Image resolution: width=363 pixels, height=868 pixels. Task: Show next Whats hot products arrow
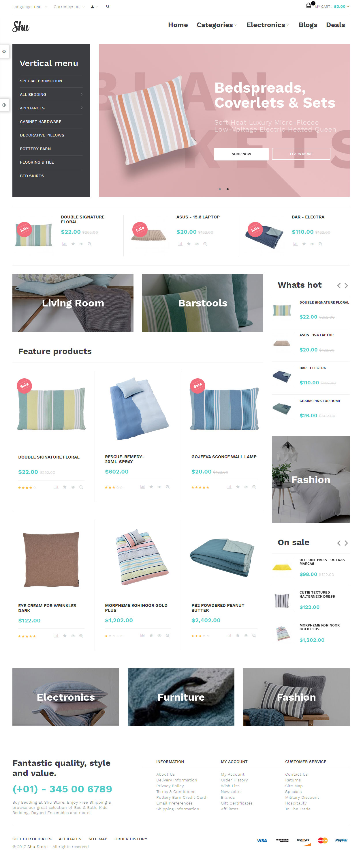click(x=346, y=285)
